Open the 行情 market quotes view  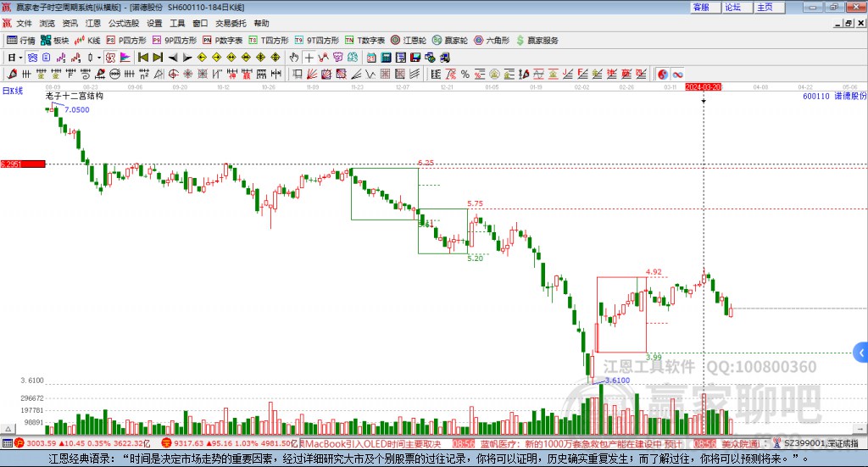click(21, 41)
